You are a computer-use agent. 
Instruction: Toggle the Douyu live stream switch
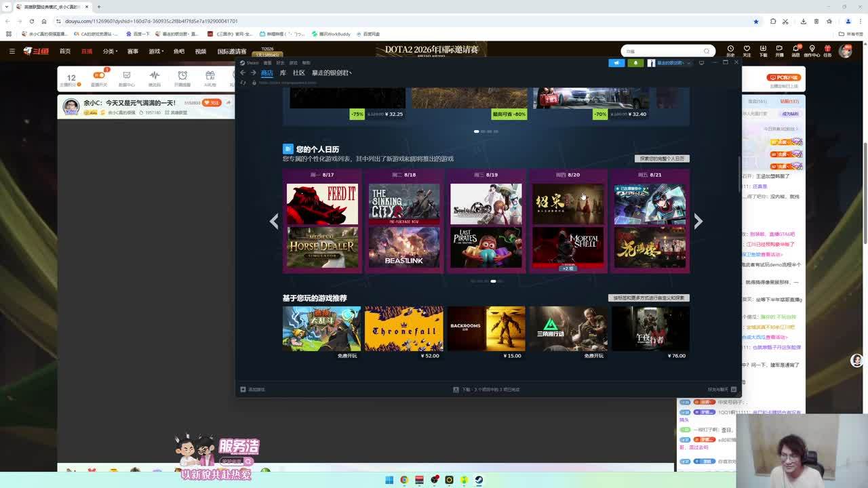(x=99, y=77)
